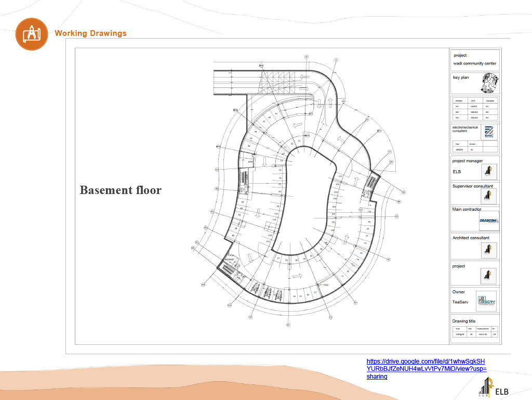This screenshot has height=400, width=532.
Task: Click the wadi community center project name
Action: [x=474, y=63]
